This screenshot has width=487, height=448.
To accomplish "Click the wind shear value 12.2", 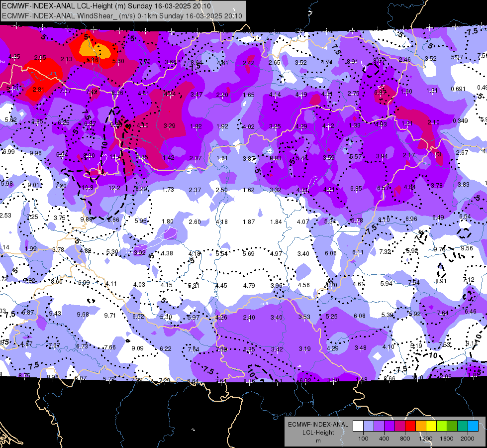I will (114, 188).
